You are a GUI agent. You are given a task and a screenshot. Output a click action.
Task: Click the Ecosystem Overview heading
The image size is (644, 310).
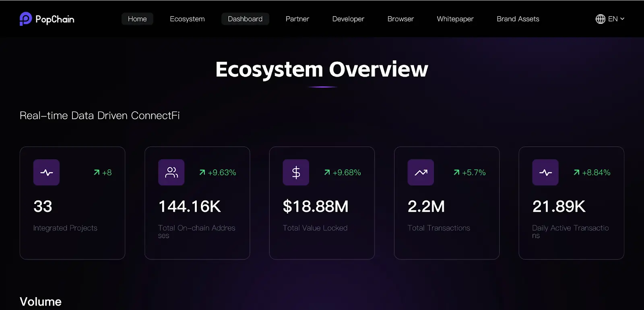coord(322,69)
